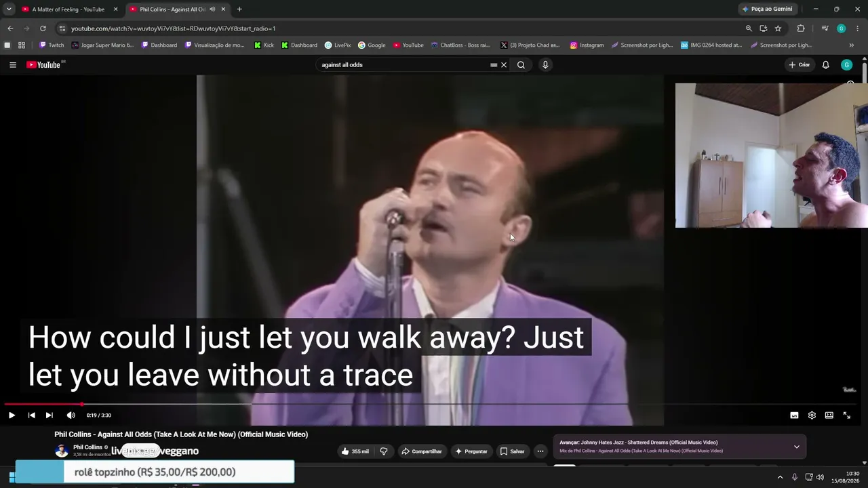Open the IMG 0264 hosted bookmark
The image size is (868, 488).
tap(711, 45)
